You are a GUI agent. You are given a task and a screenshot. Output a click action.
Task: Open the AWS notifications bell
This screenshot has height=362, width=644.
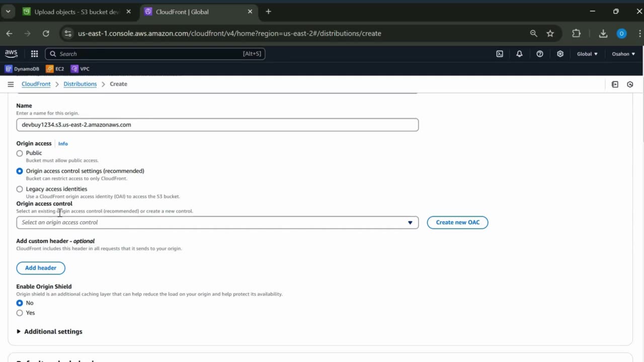point(519,54)
